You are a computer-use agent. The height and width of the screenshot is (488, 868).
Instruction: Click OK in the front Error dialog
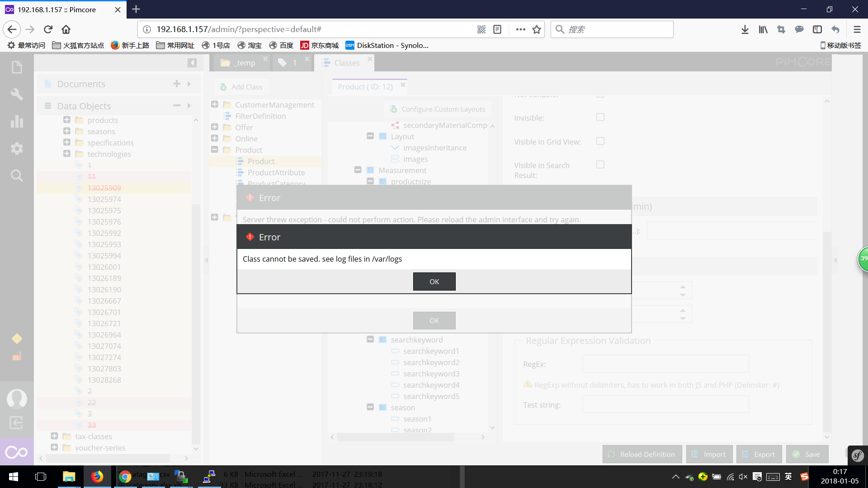(x=434, y=282)
